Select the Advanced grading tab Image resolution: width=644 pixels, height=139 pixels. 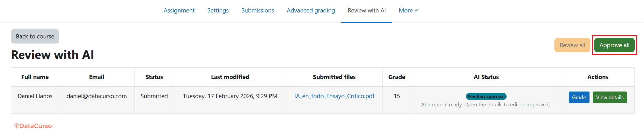pos(311,10)
